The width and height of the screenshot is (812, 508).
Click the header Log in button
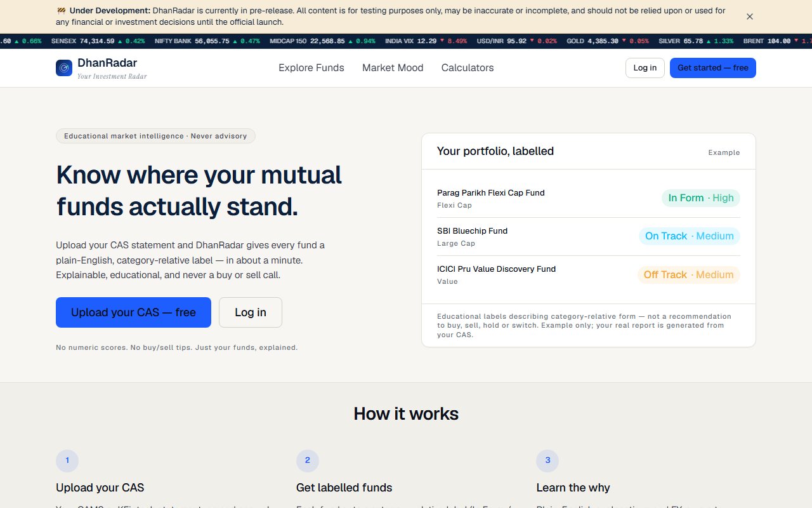click(645, 68)
